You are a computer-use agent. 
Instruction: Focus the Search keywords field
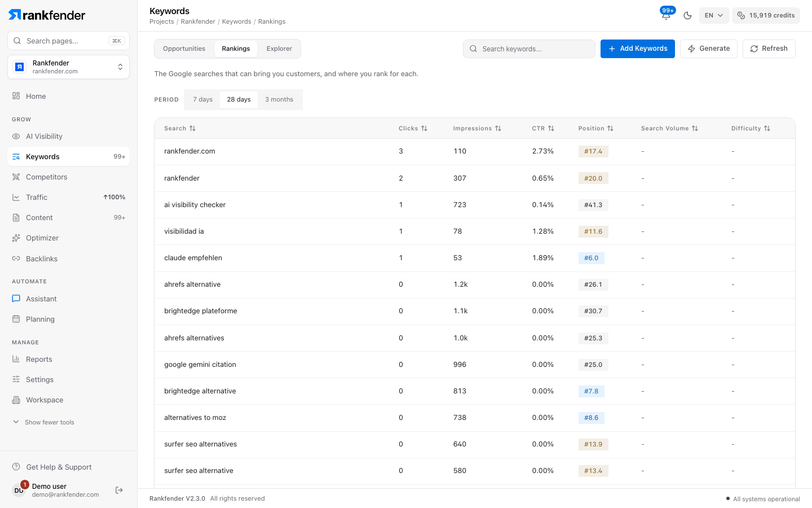[529, 49]
